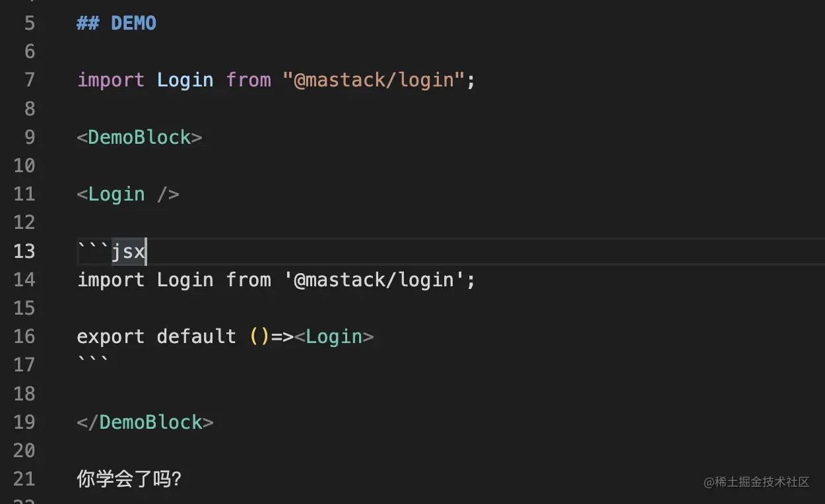825x504 pixels.
Task: Click the self-closing Login tag on line 11
Action: click(x=128, y=194)
